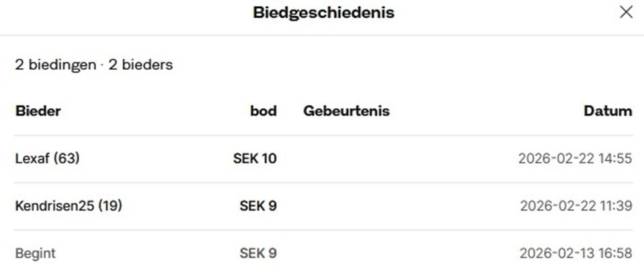Screen dimensions: 644x278
Task: Open bidder Kendrisen25 (19) profile
Action: [68, 206]
